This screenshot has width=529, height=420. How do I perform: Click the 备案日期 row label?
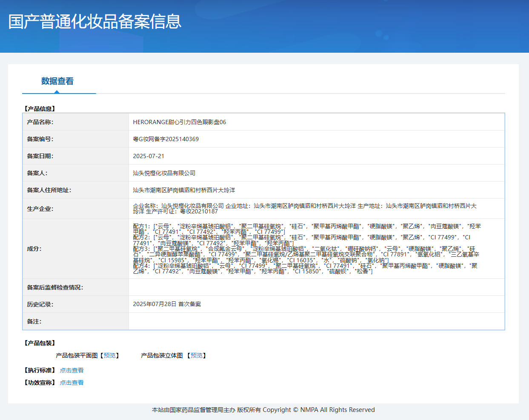[x=40, y=156]
